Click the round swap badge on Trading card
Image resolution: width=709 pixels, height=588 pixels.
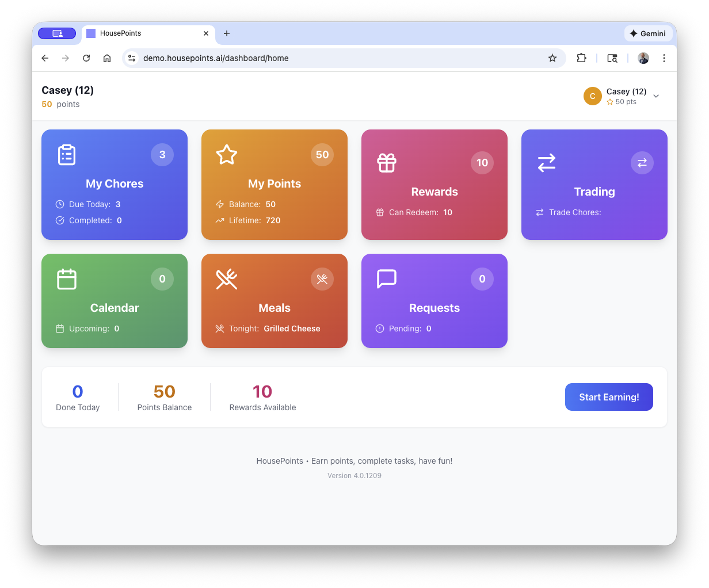(642, 163)
